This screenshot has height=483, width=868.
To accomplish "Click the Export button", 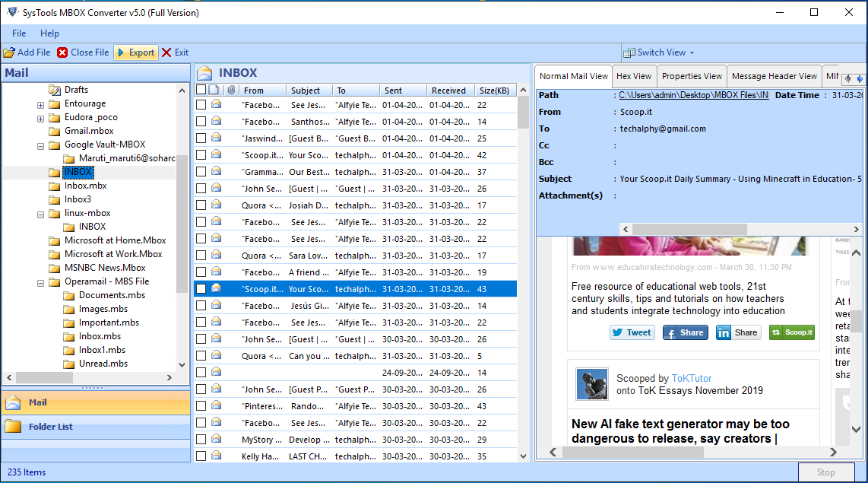I will click(x=136, y=52).
